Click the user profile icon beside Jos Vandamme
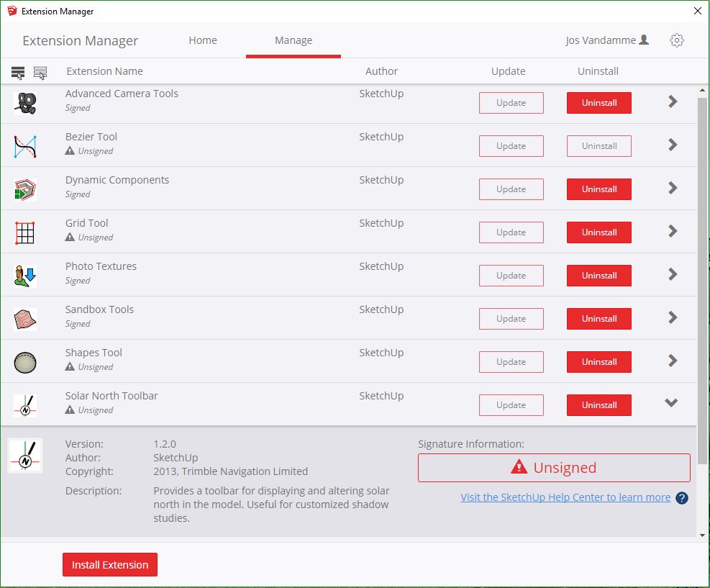Image resolution: width=710 pixels, height=588 pixels. (x=643, y=40)
